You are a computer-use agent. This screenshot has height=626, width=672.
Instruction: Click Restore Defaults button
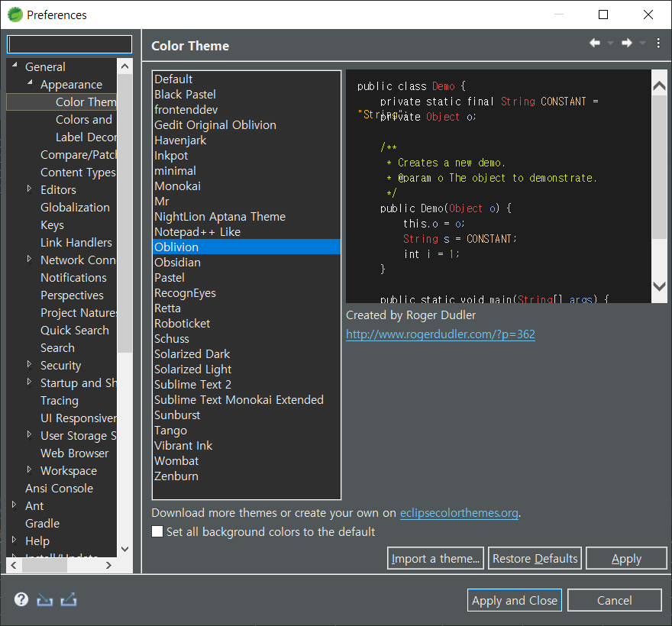(535, 558)
